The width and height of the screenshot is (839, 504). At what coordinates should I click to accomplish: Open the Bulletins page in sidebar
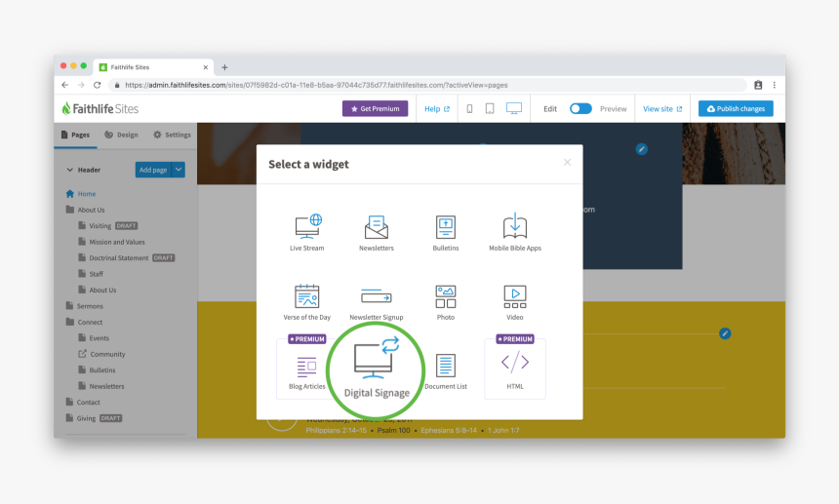click(97, 369)
